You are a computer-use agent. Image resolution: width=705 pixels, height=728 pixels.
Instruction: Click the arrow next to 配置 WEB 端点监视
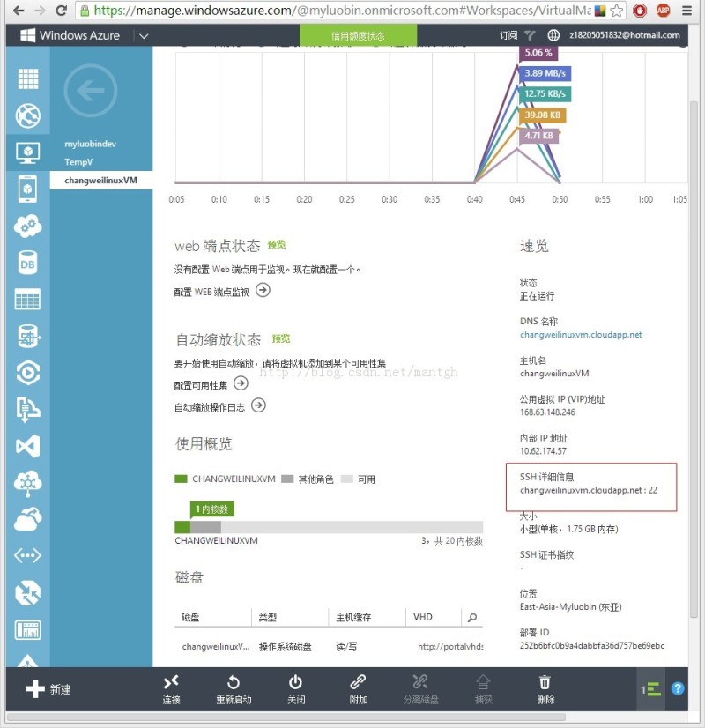click(x=263, y=290)
